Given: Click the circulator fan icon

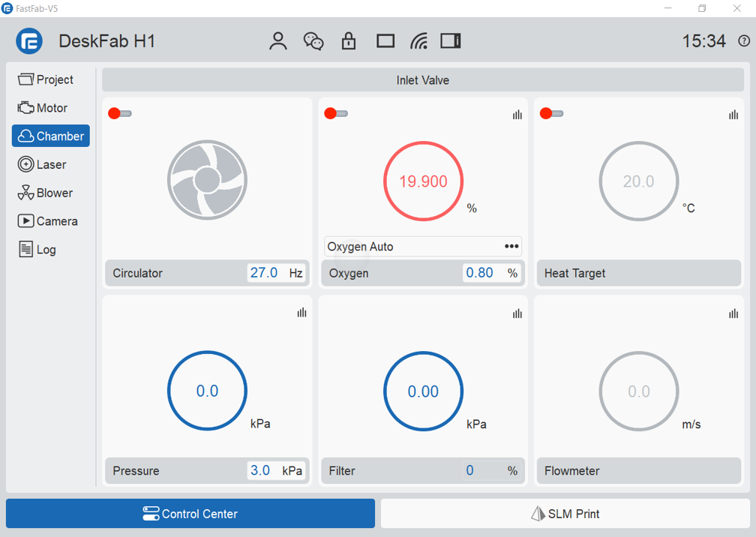Looking at the screenshot, I should tap(207, 181).
